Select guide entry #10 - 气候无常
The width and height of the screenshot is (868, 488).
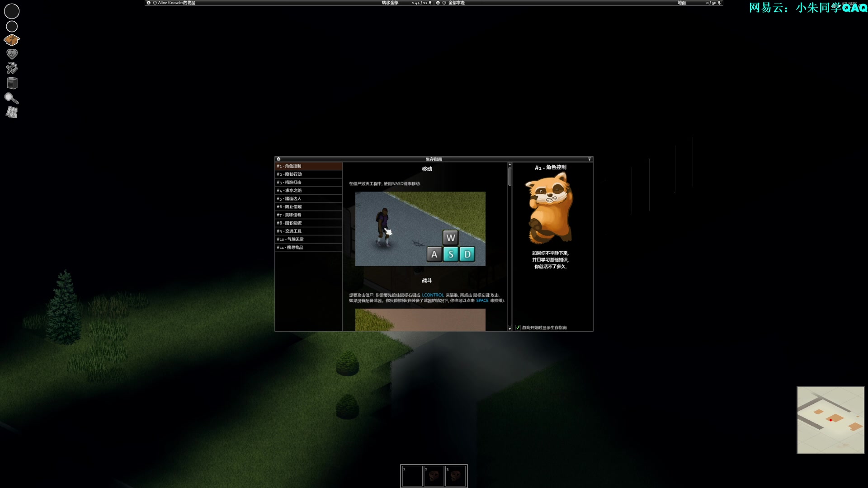308,239
